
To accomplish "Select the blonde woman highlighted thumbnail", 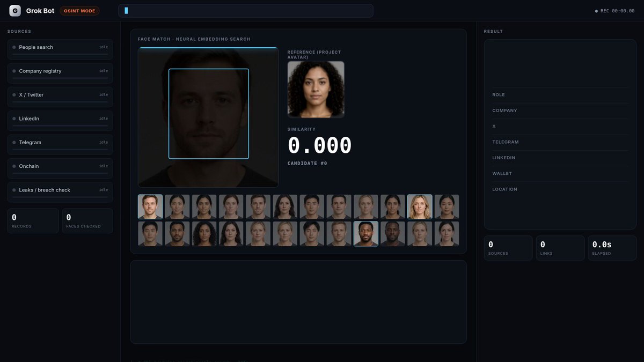I will [420, 206].
